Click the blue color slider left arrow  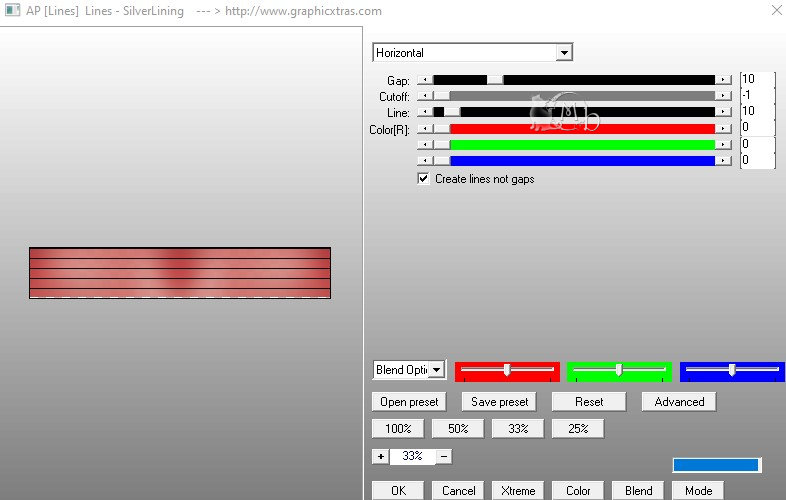[425, 161]
